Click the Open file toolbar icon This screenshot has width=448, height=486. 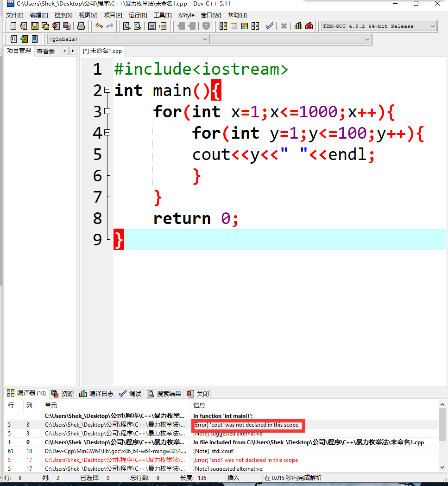click(24, 26)
